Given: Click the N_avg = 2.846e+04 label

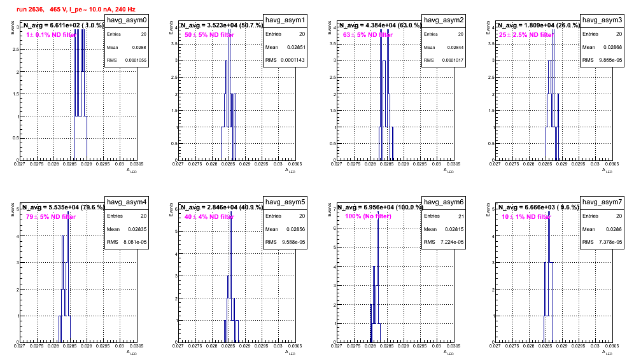Looking at the screenshot, I should click(x=222, y=207).
